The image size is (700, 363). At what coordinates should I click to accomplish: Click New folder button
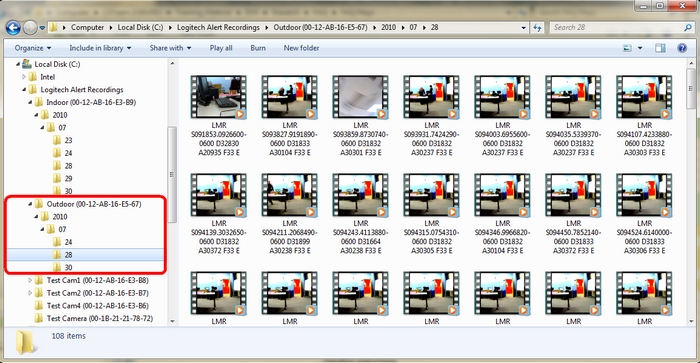[x=301, y=48]
